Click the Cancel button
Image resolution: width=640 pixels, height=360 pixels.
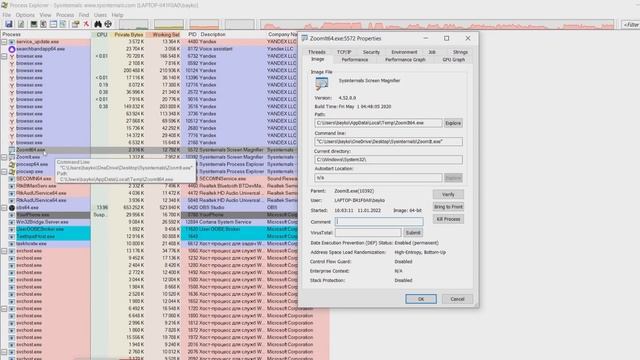(457, 299)
